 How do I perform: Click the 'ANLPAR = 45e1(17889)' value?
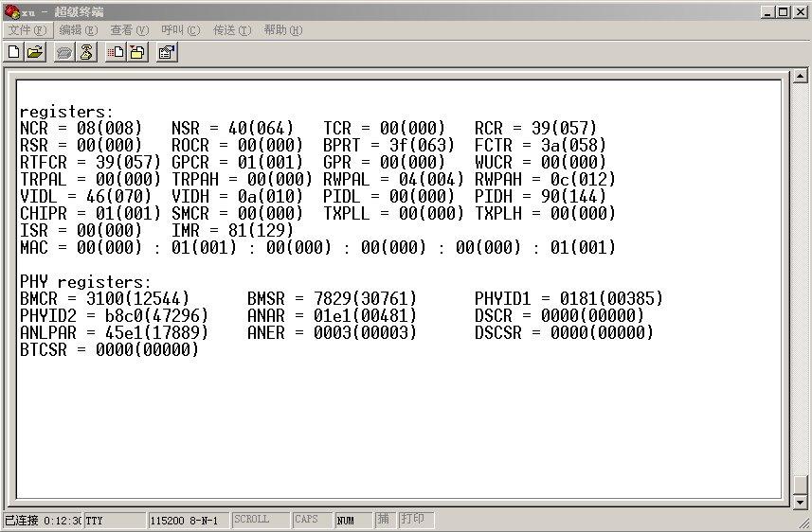coord(114,333)
